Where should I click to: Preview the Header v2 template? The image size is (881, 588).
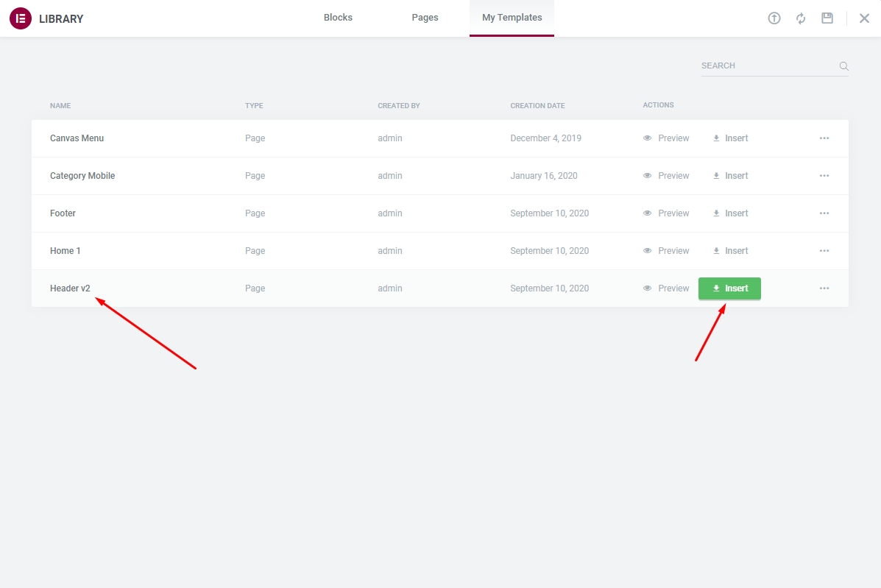(666, 288)
